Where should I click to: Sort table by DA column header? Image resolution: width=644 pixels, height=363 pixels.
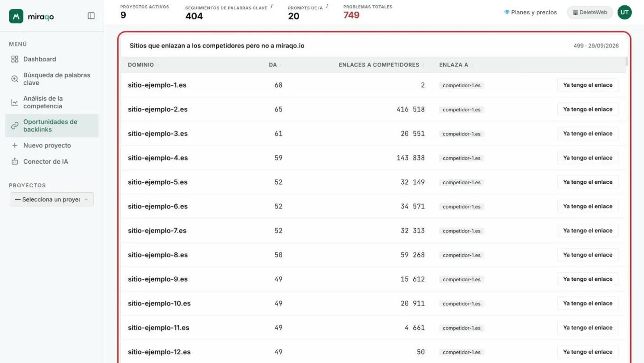(273, 65)
